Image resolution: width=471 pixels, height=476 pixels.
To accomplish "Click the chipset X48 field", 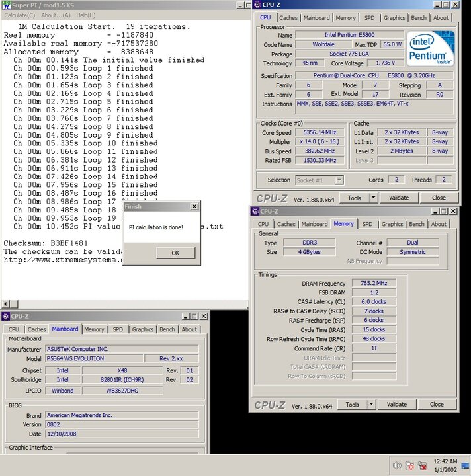I will coord(122,370).
